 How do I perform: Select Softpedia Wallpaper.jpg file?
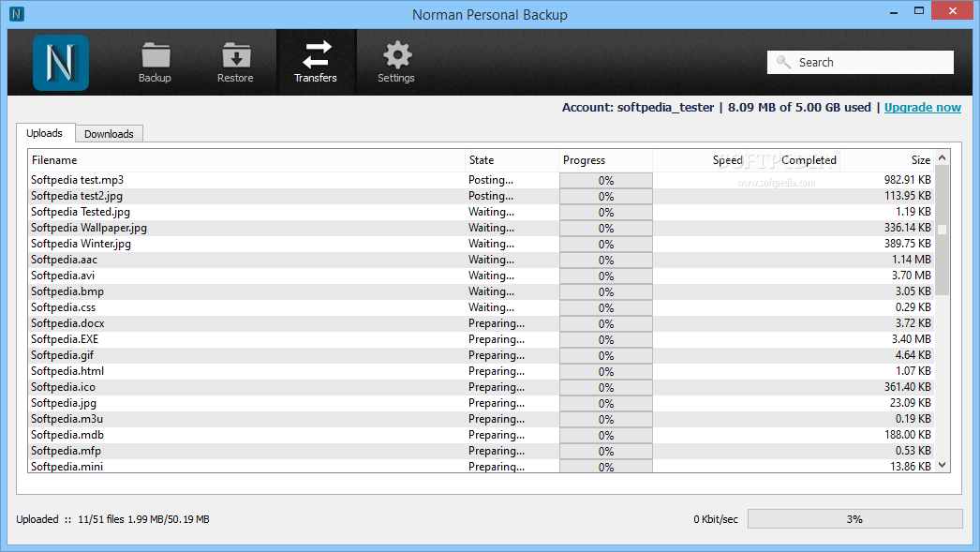[89, 228]
